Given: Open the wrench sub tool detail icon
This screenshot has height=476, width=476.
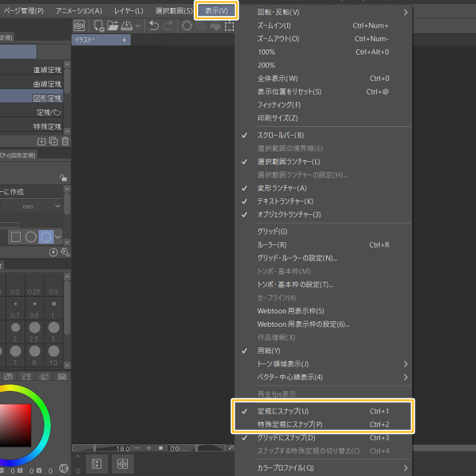Looking at the screenshot, I should tap(65, 252).
